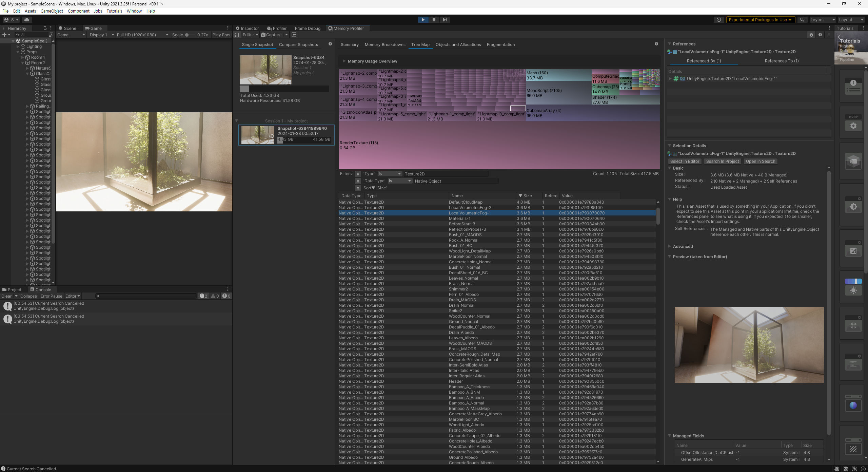Viewport: 868px width, 472px height.
Task: Click the Play button in the toolbar
Action: tap(423, 20)
